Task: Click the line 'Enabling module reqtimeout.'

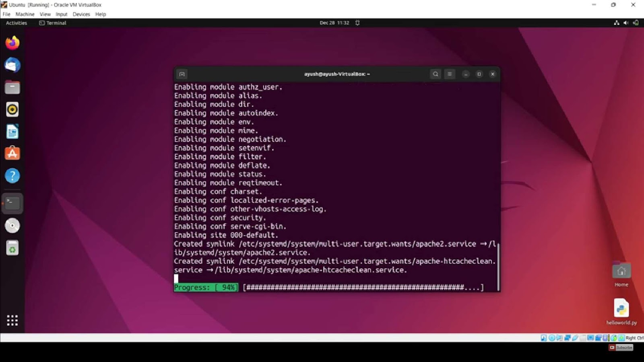Action: (x=228, y=183)
